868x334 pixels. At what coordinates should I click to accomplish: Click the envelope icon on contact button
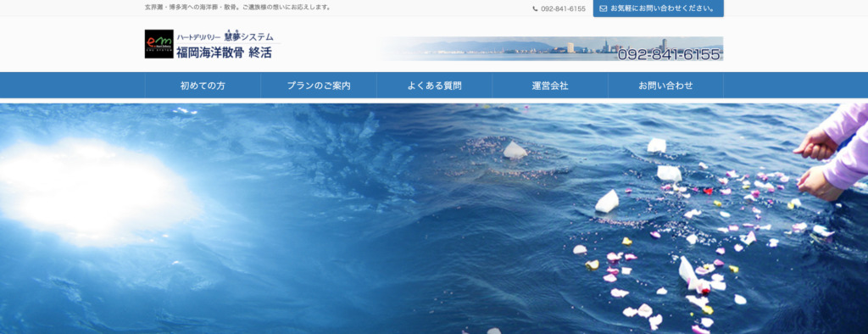pos(604,8)
